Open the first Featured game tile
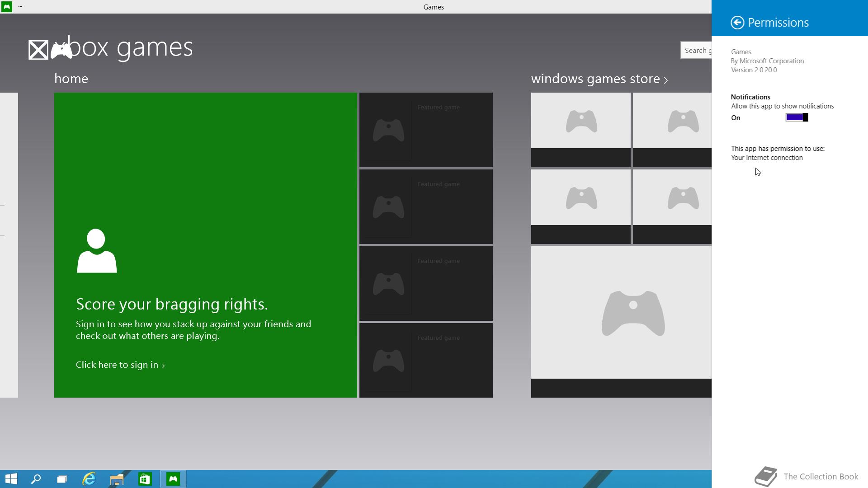This screenshot has width=868, height=488. (x=426, y=130)
